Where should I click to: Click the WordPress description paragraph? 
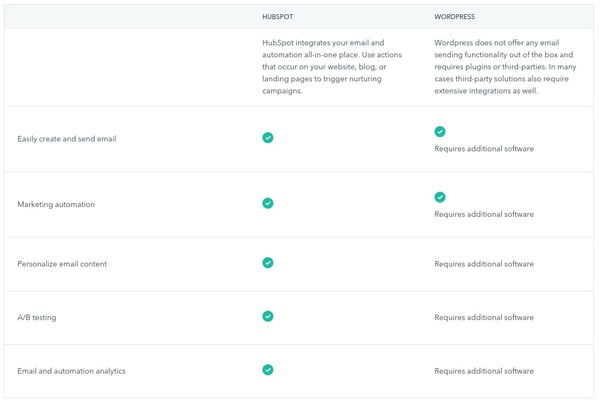point(505,67)
